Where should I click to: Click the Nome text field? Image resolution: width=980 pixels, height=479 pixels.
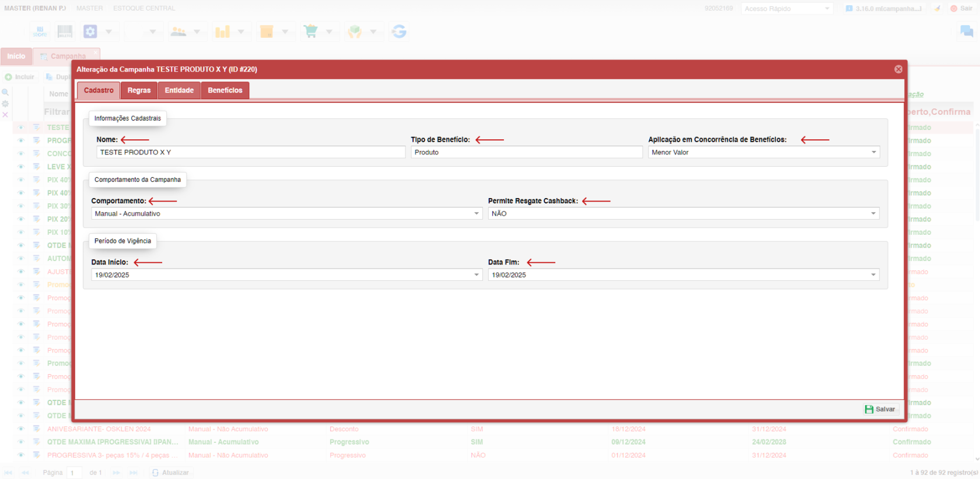[x=251, y=153]
